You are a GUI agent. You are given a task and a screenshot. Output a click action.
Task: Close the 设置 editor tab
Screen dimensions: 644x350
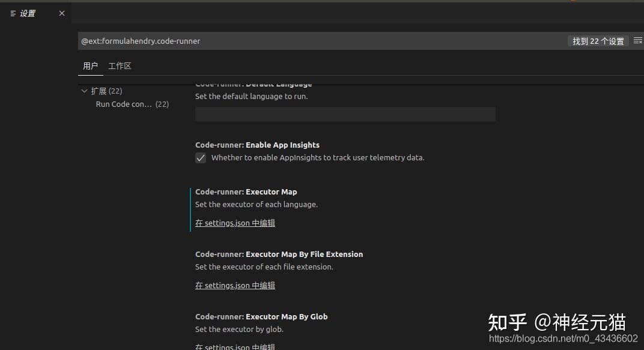[61, 13]
